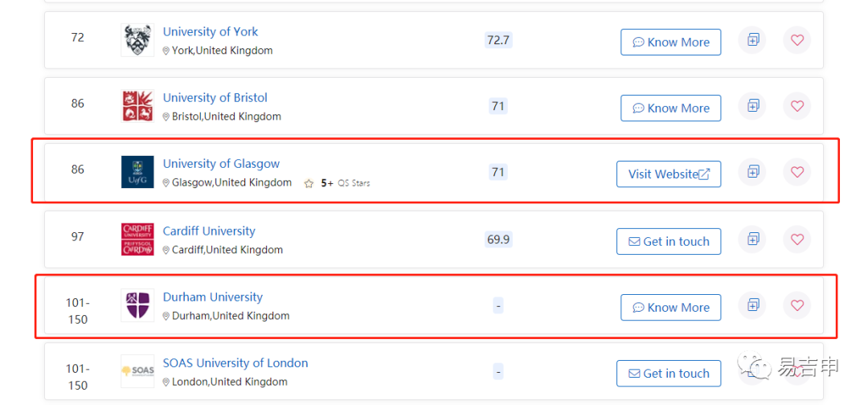
Task: Get in touch with Cardiff University
Action: 669,241
